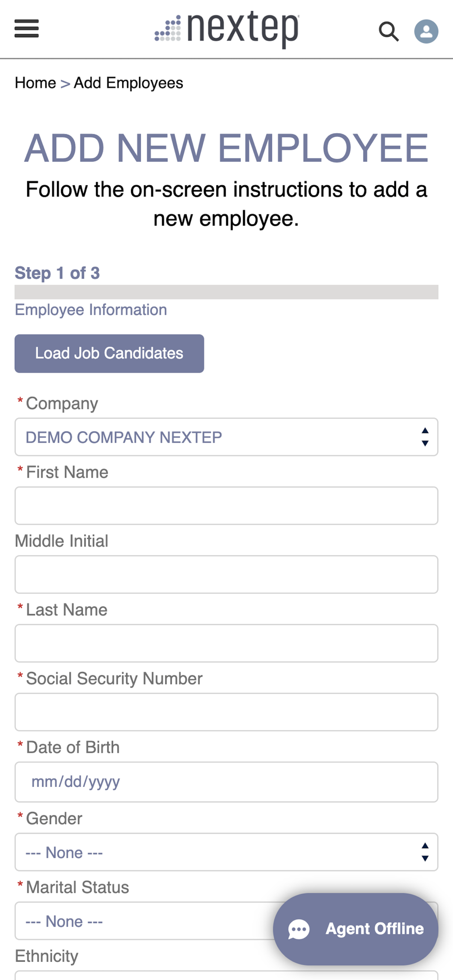Click the Gender dropdown stepper arrows
This screenshot has height=980, width=453.
pos(425,852)
